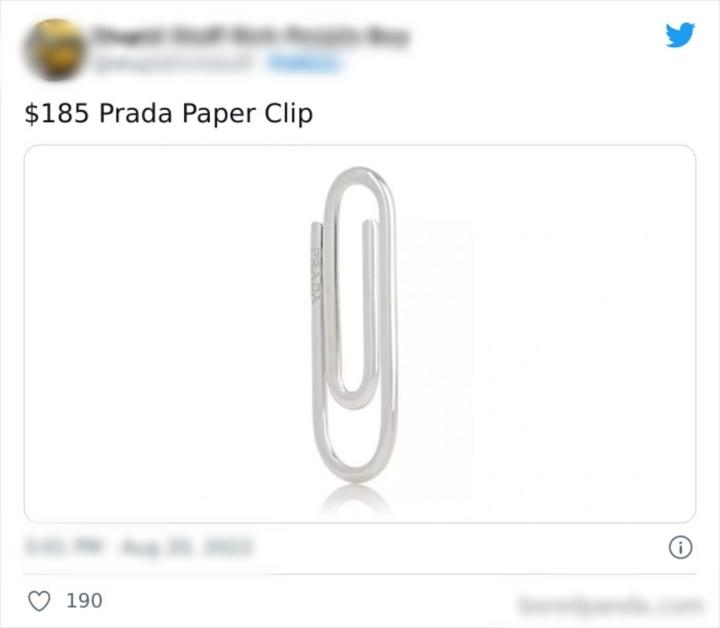Click the blurred account handle under the name
Image resolution: width=720 pixels, height=628 pixels.
click(x=174, y=64)
